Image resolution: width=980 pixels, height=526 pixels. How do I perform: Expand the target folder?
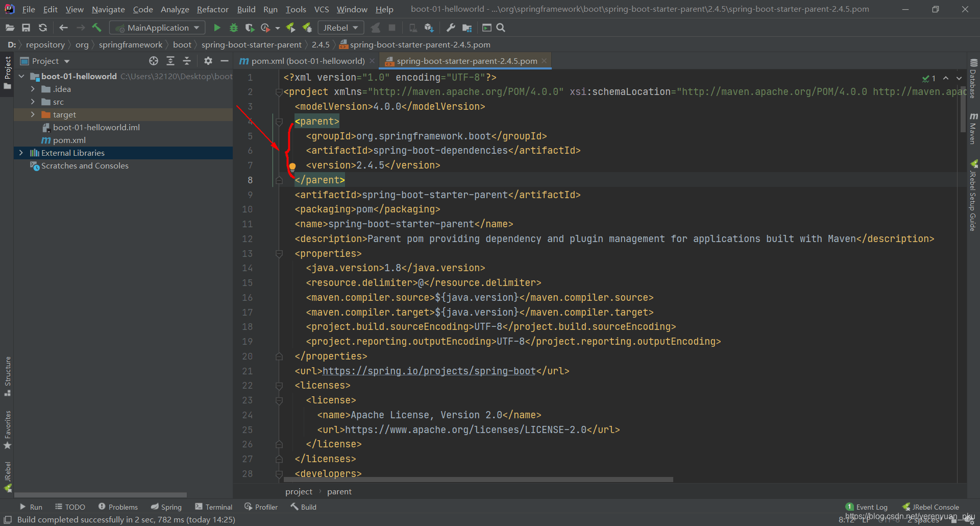pos(33,114)
